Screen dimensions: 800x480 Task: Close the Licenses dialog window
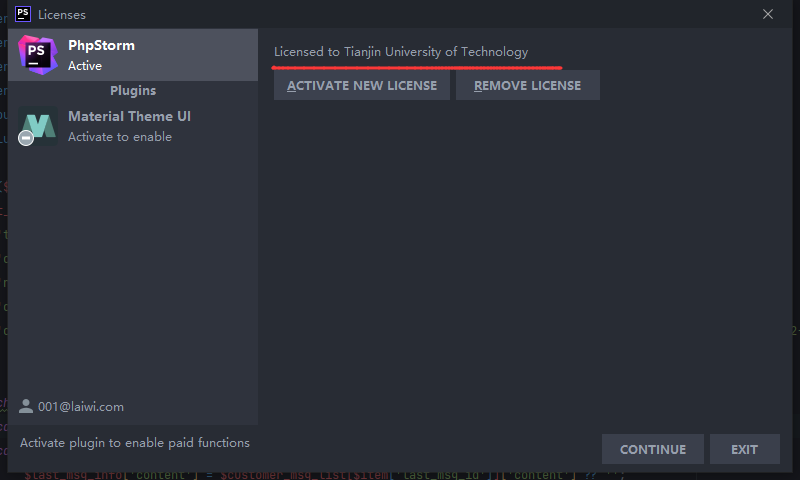click(x=768, y=14)
